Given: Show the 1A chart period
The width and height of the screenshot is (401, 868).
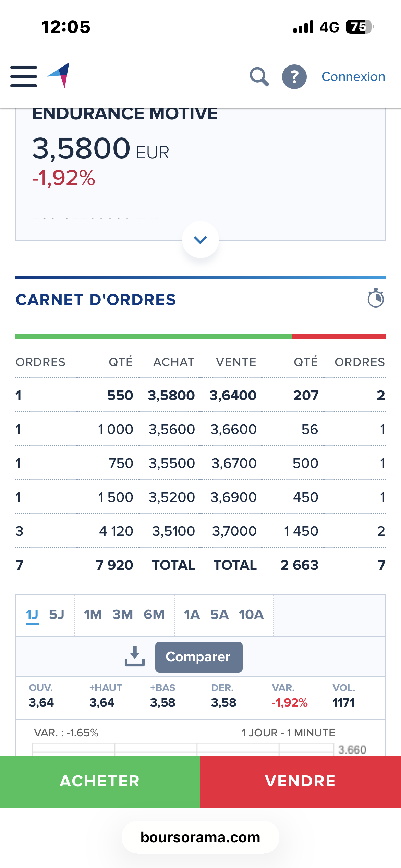Looking at the screenshot, I should (192, 615).
